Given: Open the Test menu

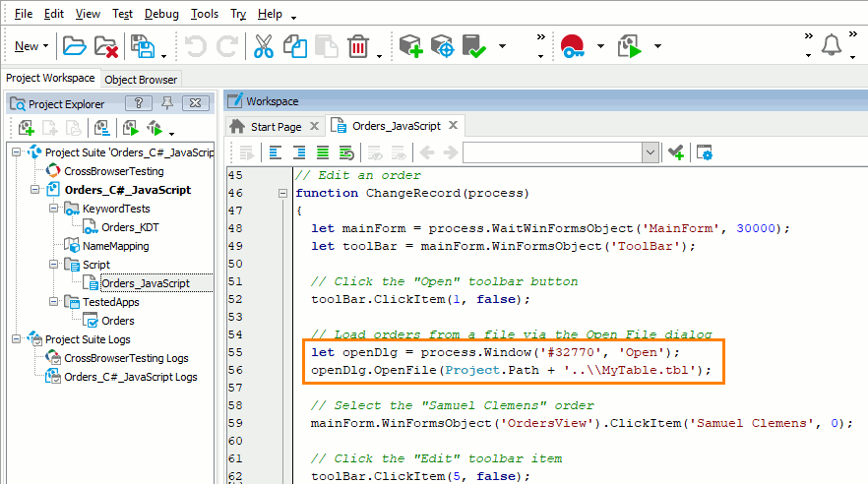Looking at the screenshot, I should click(122, 14).
